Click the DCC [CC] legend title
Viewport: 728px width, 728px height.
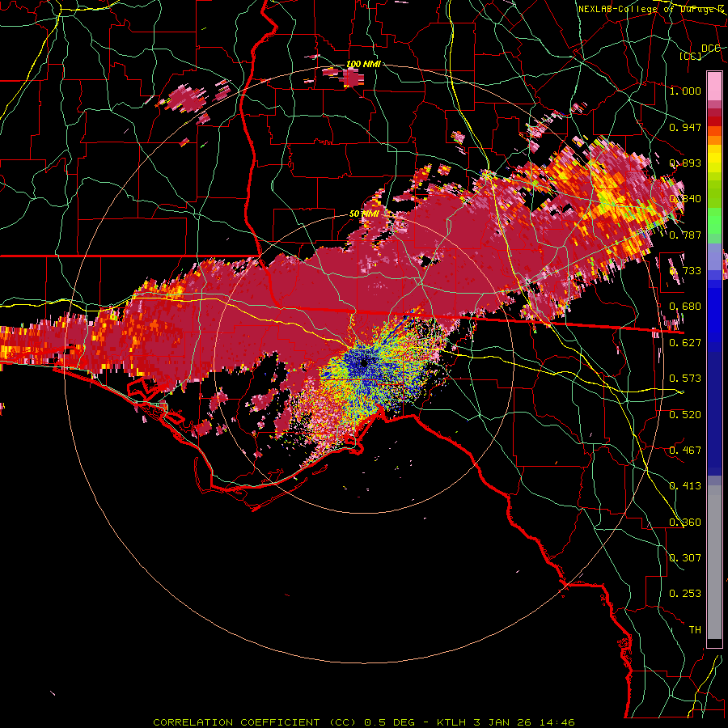click(700, 52)
